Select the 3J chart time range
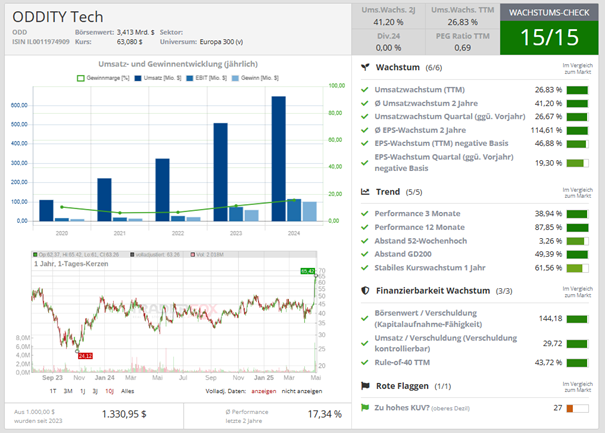 [95, 391]
